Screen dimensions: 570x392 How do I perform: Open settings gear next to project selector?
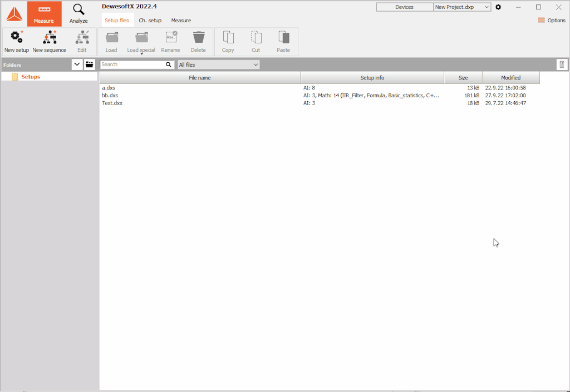tap(498, 7)
